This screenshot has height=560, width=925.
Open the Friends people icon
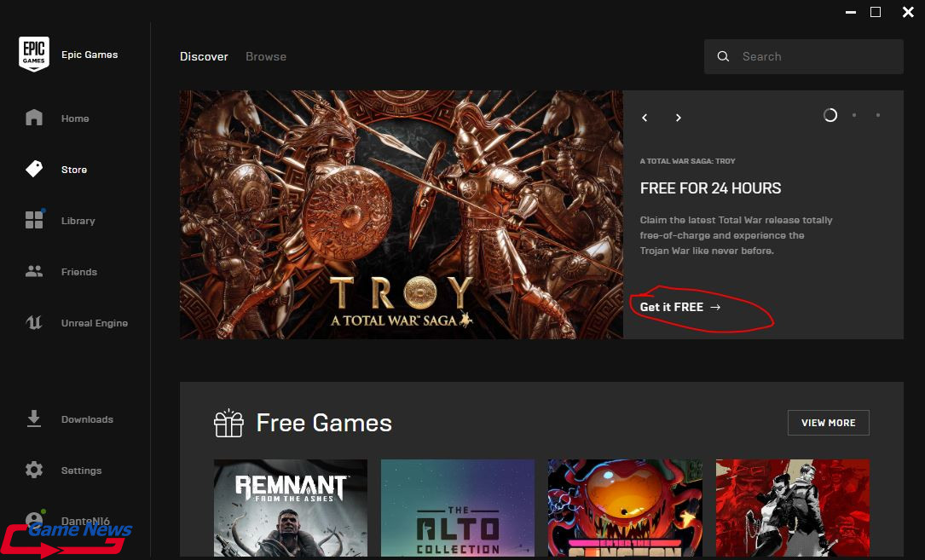33,271
